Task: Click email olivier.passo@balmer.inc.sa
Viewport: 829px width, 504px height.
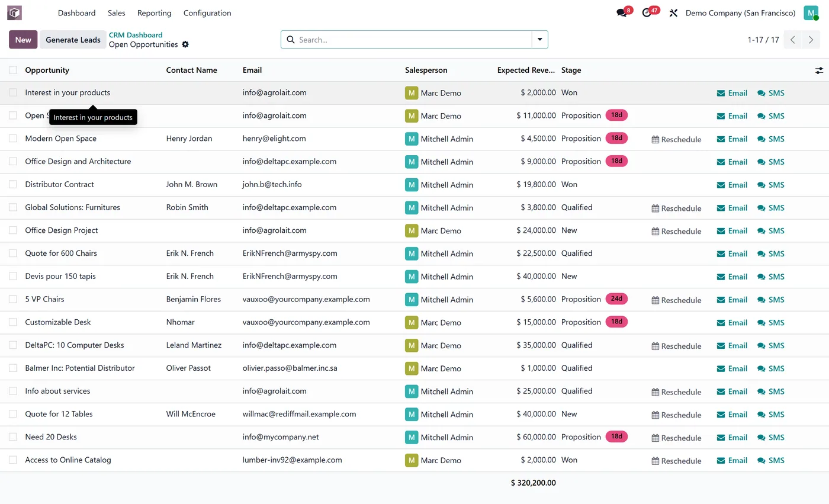Action: coord(290,368)
